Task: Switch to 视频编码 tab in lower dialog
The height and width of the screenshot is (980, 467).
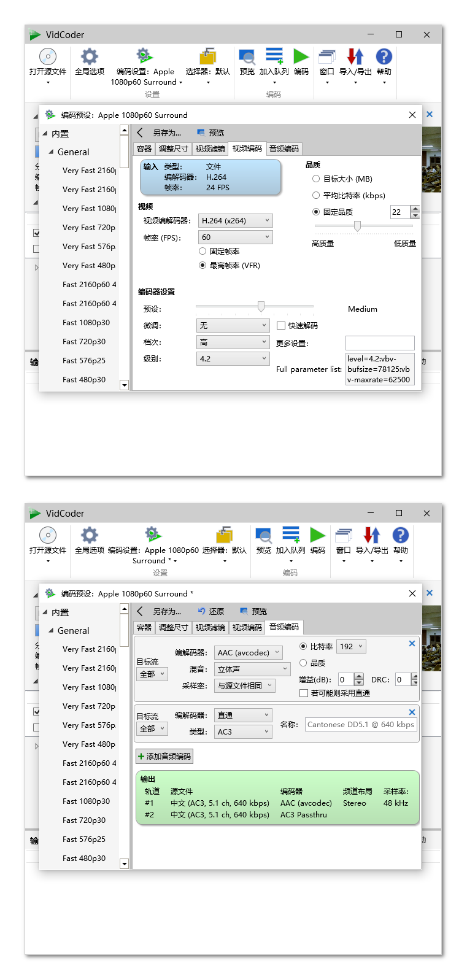Action: [247, 628]
